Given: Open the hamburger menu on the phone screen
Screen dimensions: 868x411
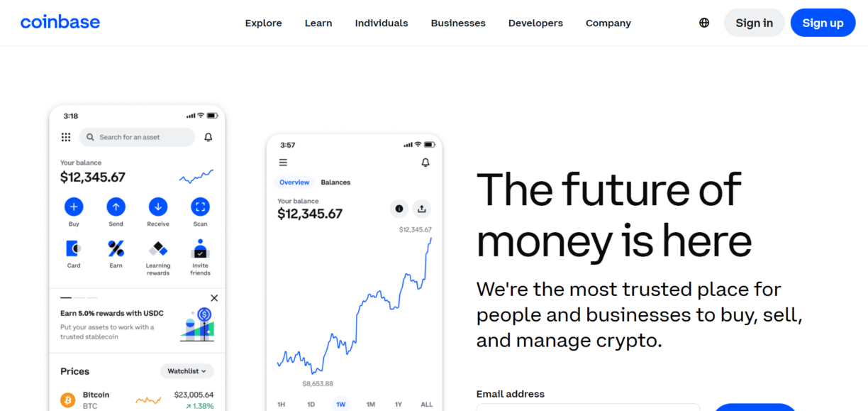Looking at the screenshot, I should click(x=283, y=162).
